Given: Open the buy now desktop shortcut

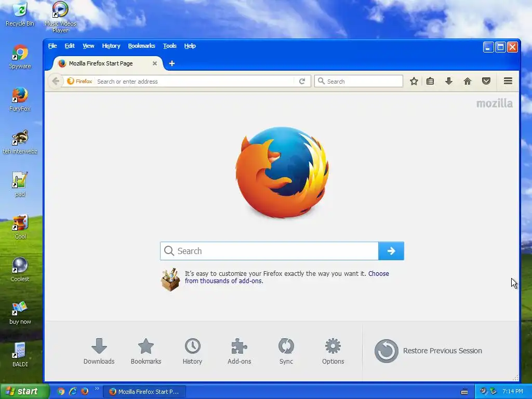Looking at the screenshot, I should [20, 312].
